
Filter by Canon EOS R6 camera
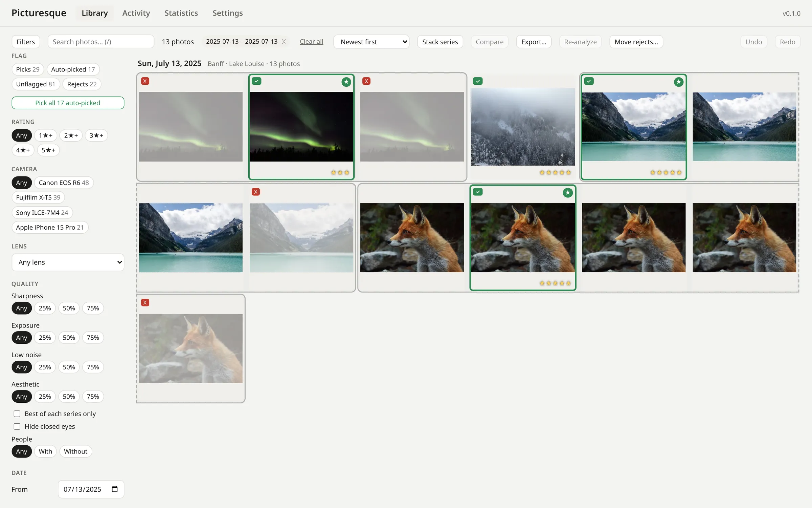tap(64, 183)
